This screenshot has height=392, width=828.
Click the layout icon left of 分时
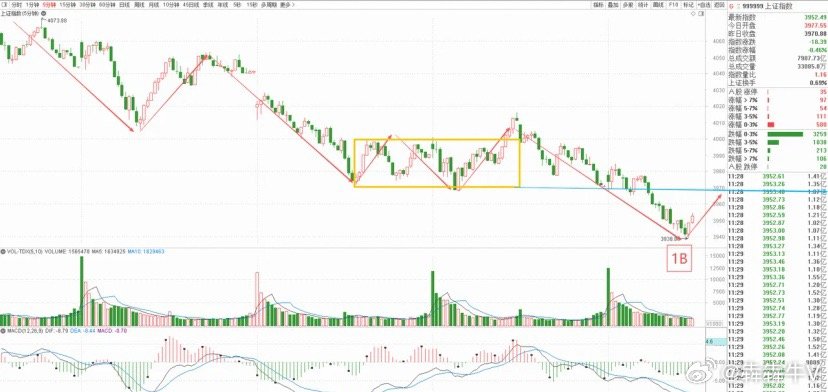click(x=5, y=5)
